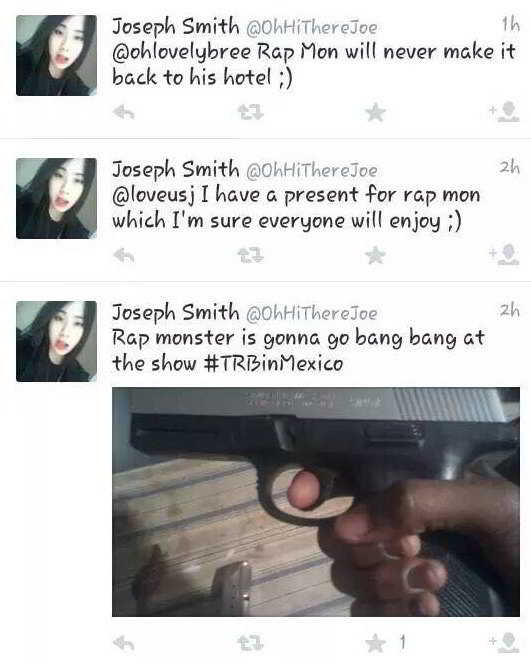Add-user icon on the @loveusj tweet
Viewport: 531px width, 666px height.
(504, 255)
